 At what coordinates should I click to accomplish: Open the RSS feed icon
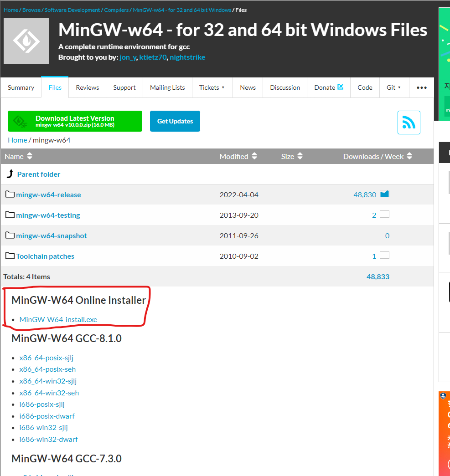[x=409, y=123]
